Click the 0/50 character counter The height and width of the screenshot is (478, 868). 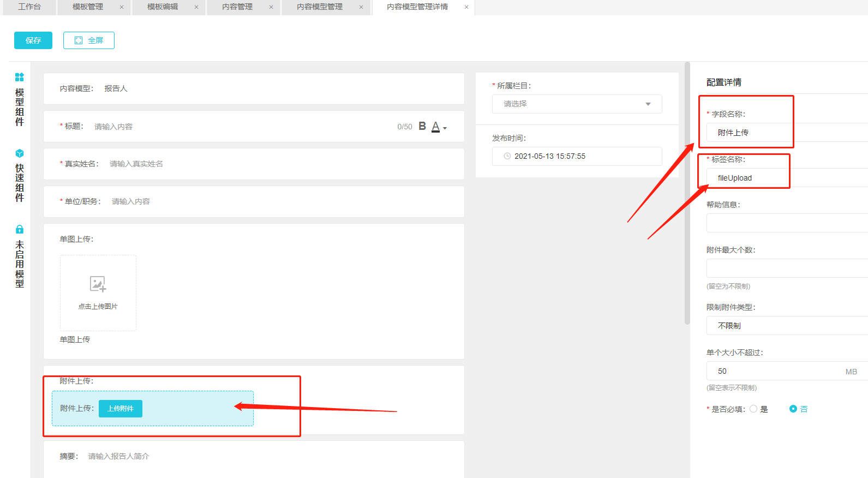tap(405, 127)
